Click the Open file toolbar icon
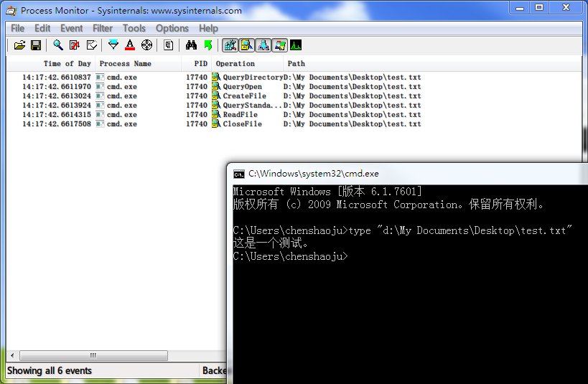The height and width of the screenshot is (384, 588). [x=19, y=45]
